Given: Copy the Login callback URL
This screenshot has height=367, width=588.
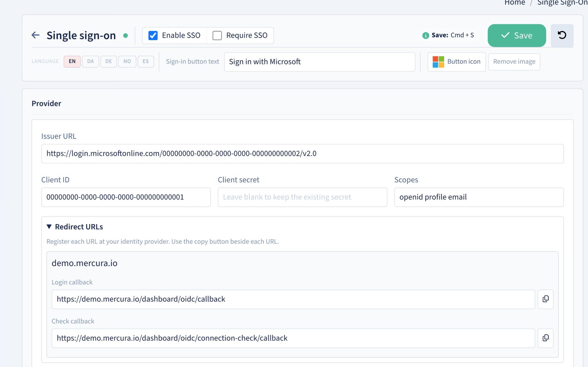Looking at the screenshot, I should (x=546, y=299).
